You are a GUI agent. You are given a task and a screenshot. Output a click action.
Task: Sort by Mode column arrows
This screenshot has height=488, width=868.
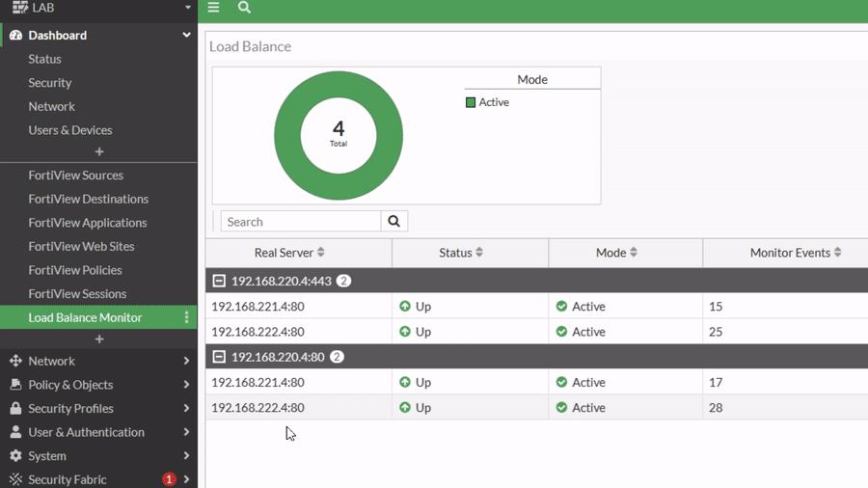coord(634,253)
